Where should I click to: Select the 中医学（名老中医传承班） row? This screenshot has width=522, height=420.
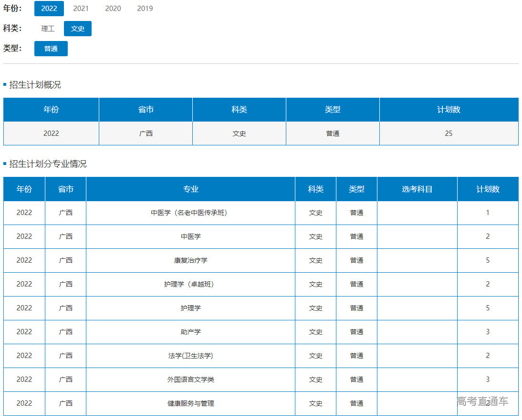189,213
